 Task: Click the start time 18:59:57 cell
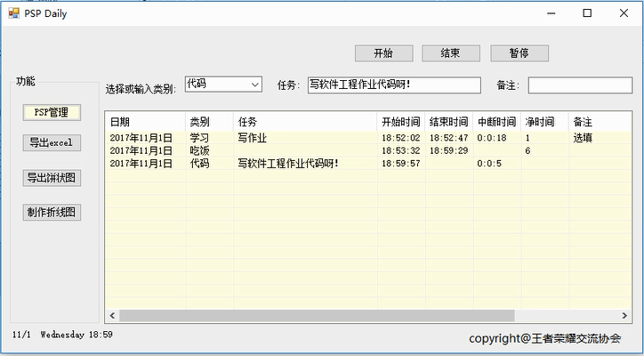401,163
